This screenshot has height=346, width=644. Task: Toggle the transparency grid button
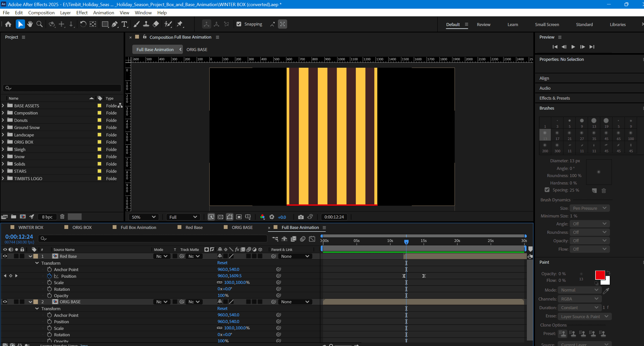pos(220,217)
